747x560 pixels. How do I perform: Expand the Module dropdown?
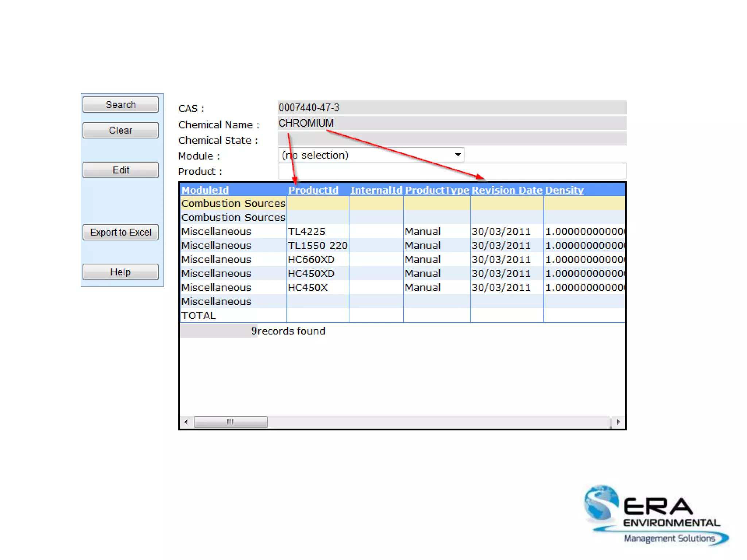coord(457,155)
